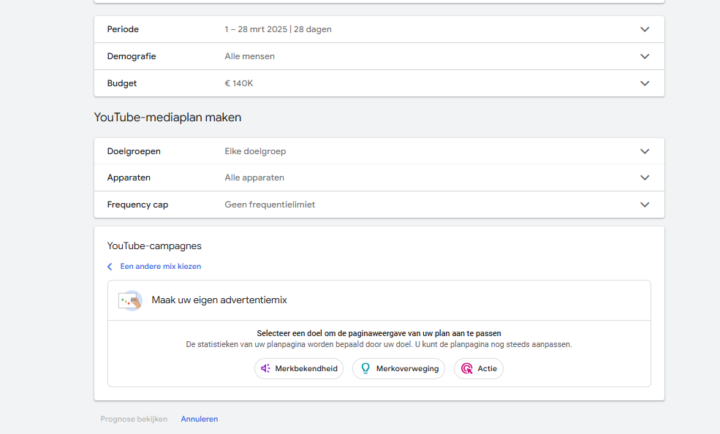Click the 'Budget' label
720x434 pixels.
(x=122, y=84)
